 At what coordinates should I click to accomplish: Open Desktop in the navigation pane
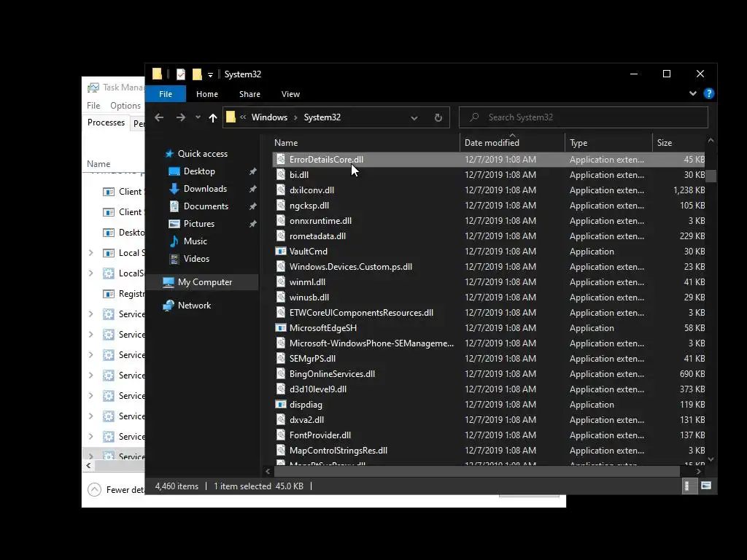coord(199,171)
